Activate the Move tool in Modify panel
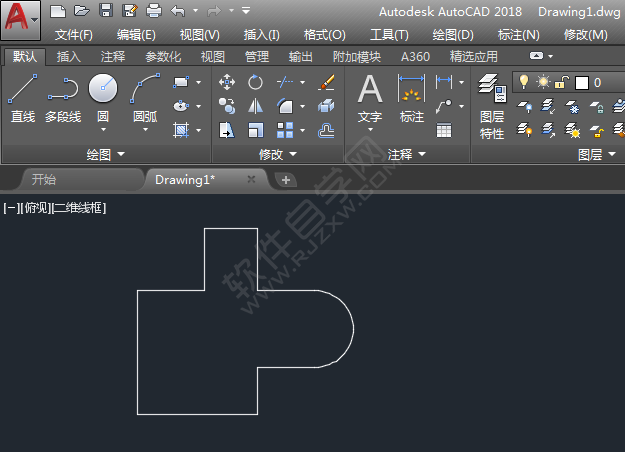Screen dimensions: 625x452 227,82
